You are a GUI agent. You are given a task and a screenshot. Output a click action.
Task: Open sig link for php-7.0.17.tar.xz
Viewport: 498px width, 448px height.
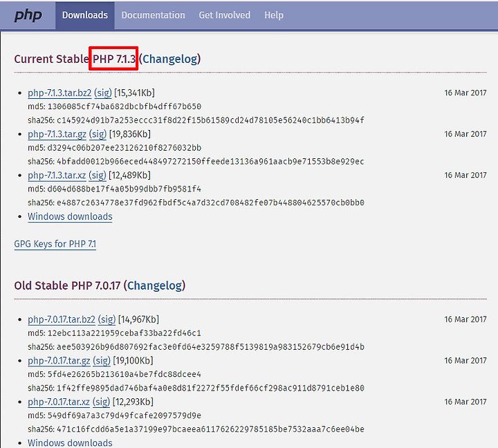point(101,402)
